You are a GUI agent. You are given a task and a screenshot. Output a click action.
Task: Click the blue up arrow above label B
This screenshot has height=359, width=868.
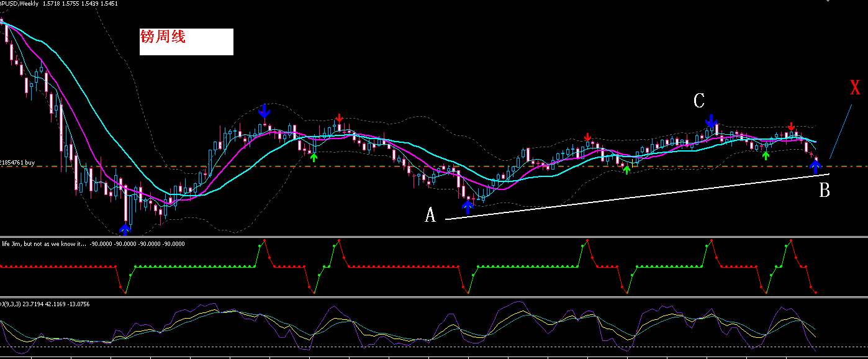(816, 166)
